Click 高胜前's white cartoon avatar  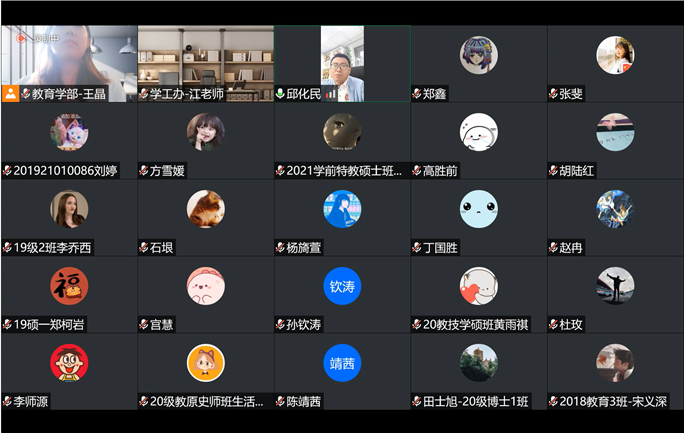[x=479, y=132]
